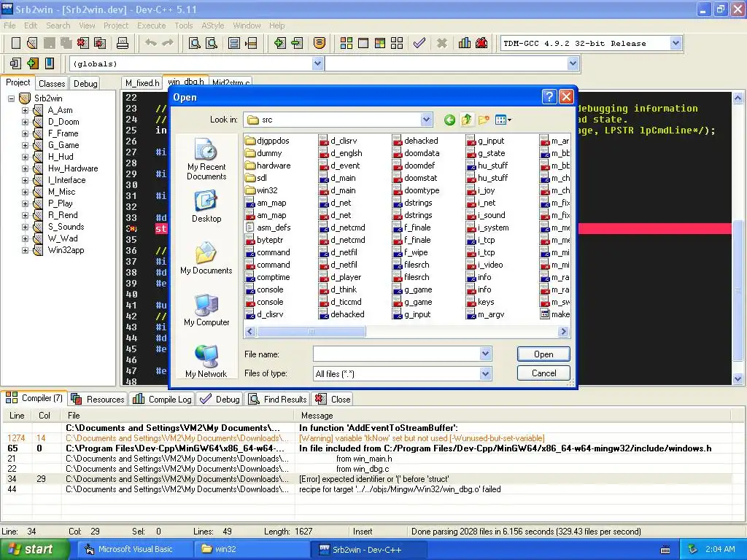Switch to the M_fixed.h editor tab
747x560 pixels.
pos(142,83)
